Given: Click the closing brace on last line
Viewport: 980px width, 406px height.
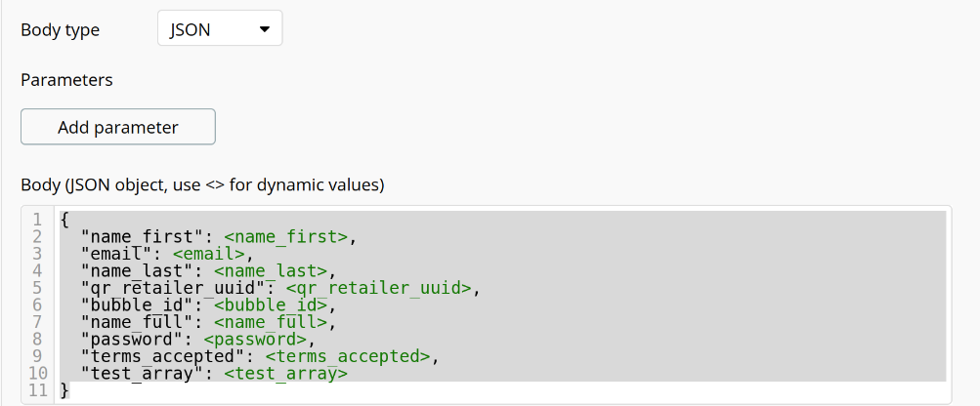Looking at the screenshot, I should 64,390.
